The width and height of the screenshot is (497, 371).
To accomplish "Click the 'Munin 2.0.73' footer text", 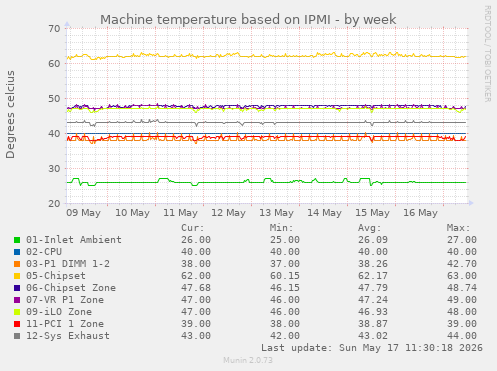I will (248, 360).
